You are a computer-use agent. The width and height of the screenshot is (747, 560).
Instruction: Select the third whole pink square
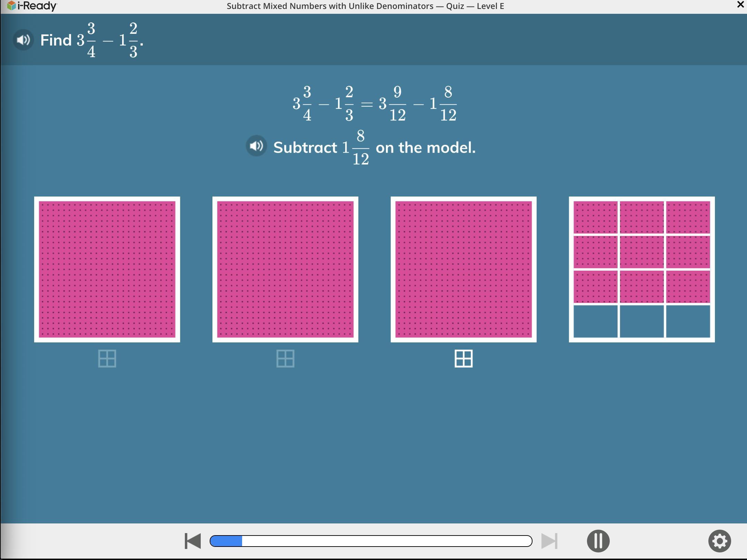[x=464, y=269]
